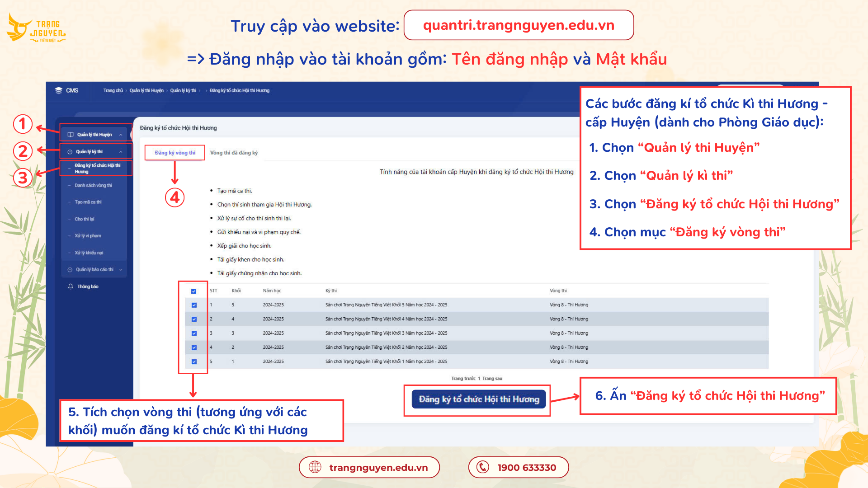868x488 pixels.
Task: Click the quantri.trangnguyen.edu.vn address box
Action: tap(519, 25)
